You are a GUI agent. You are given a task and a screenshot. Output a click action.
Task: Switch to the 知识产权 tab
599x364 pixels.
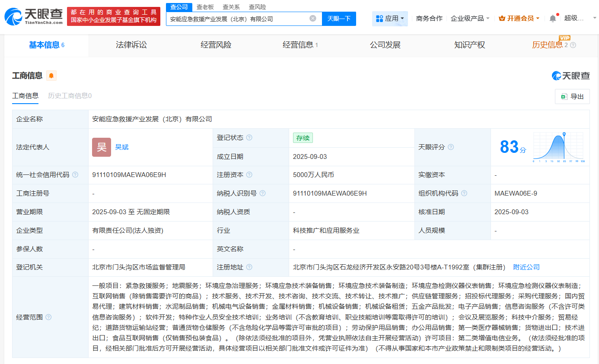coord(469,45)
